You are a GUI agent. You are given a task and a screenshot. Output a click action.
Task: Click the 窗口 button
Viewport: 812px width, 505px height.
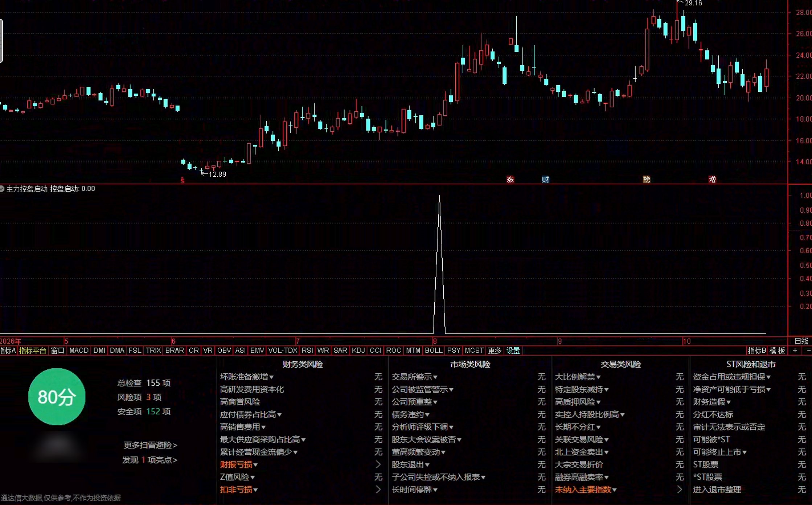coord(57,350)
